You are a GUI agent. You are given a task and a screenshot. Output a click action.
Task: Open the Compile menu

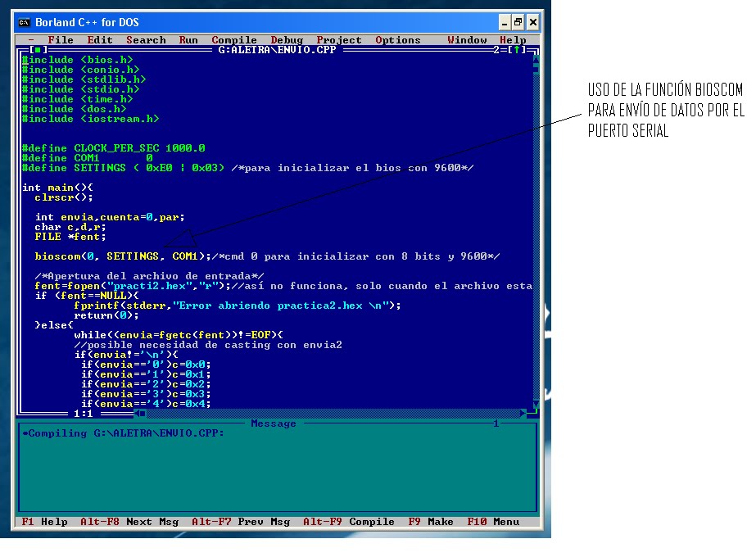click(233, 39)
